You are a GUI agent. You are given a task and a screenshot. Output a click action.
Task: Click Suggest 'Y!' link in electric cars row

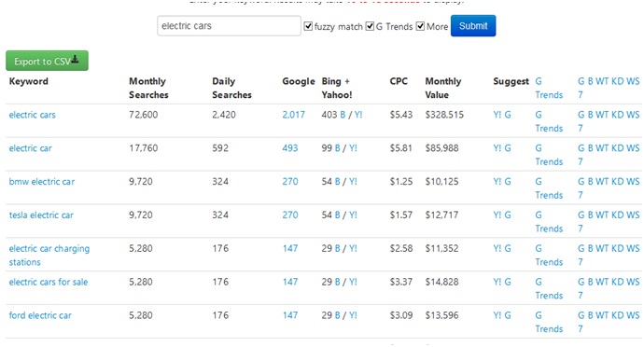tap(497, 115)
